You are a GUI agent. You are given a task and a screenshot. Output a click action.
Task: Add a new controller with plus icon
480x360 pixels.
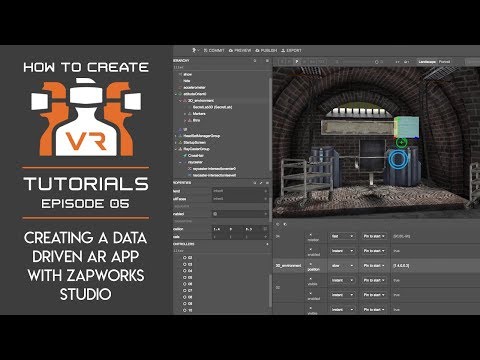[x=267, y=244]
